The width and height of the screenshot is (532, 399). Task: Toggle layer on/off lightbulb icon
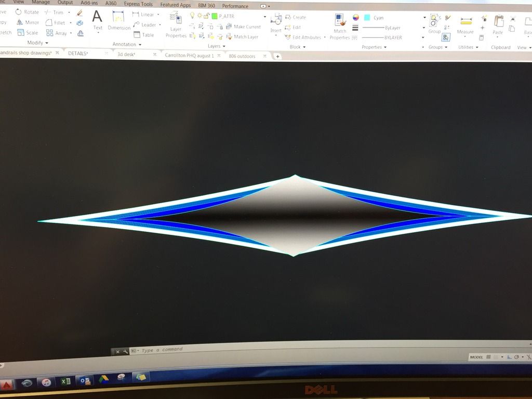(192, 16)
